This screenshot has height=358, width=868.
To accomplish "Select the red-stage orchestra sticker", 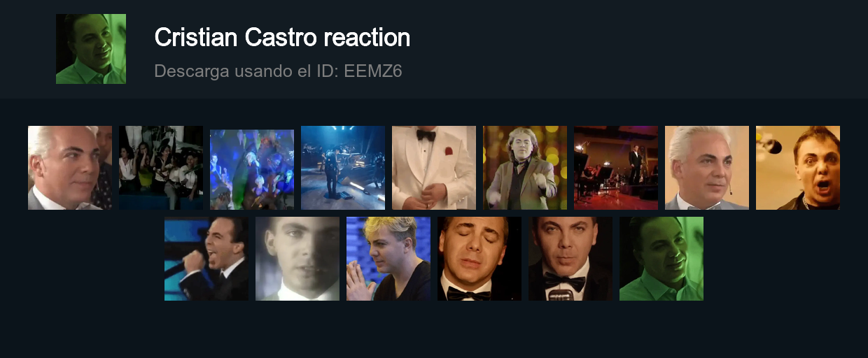I will coord(616,168).
